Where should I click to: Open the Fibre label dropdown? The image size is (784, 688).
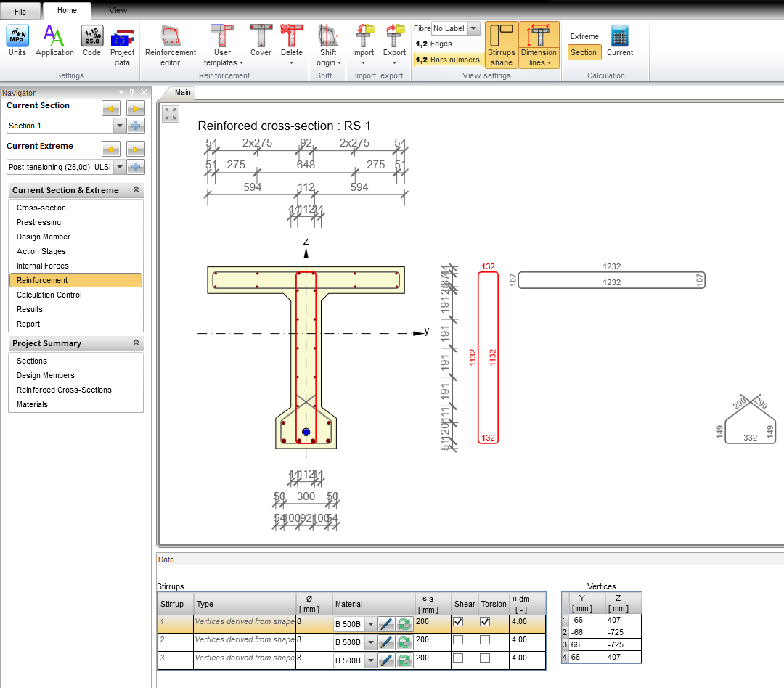(x=473, y=28)
